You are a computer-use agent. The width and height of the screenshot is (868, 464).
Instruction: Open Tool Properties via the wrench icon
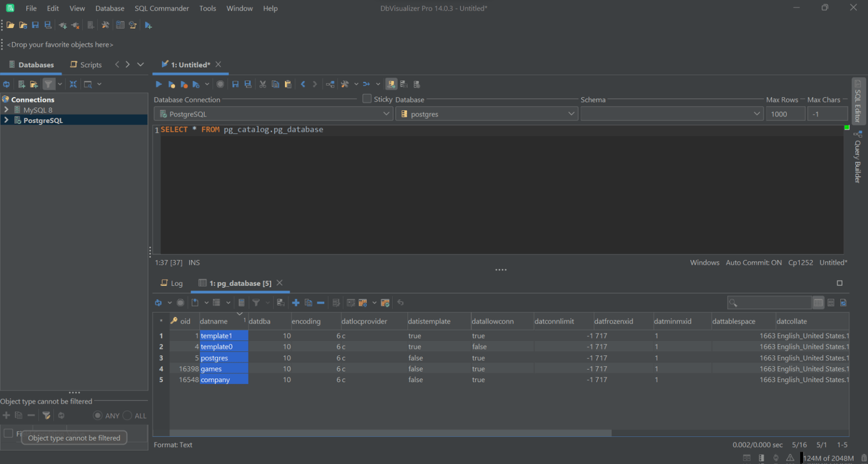(105, 25)
